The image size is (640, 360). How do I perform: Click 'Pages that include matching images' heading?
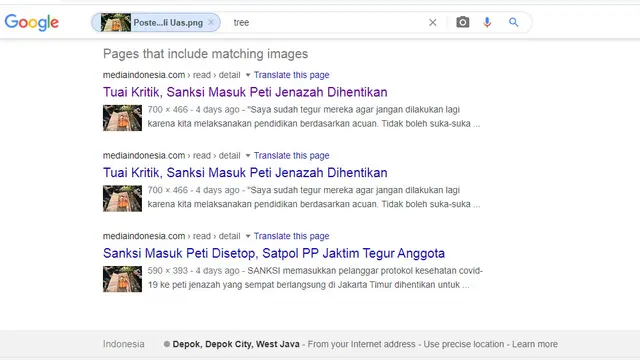205,54
